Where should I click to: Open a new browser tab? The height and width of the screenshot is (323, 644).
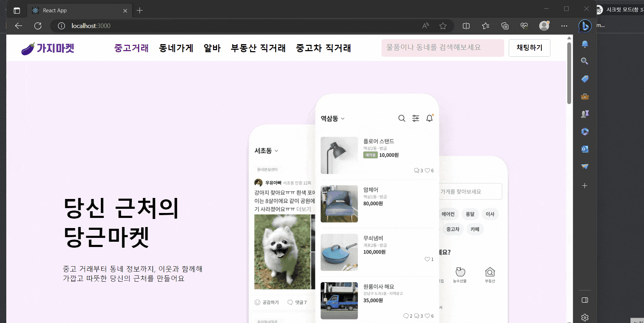pos(139,11)
